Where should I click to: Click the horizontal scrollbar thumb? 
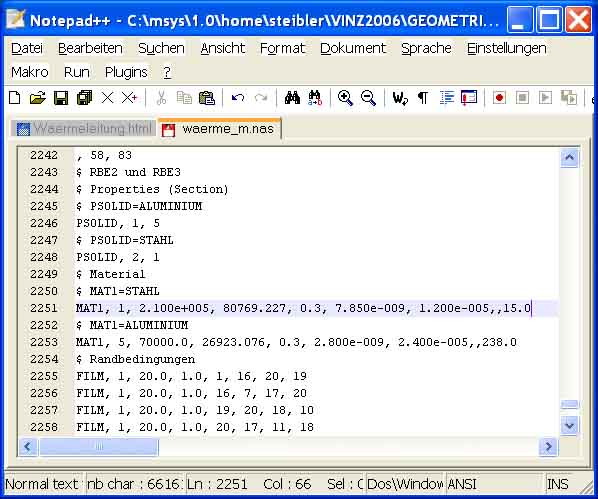(99, 446)
